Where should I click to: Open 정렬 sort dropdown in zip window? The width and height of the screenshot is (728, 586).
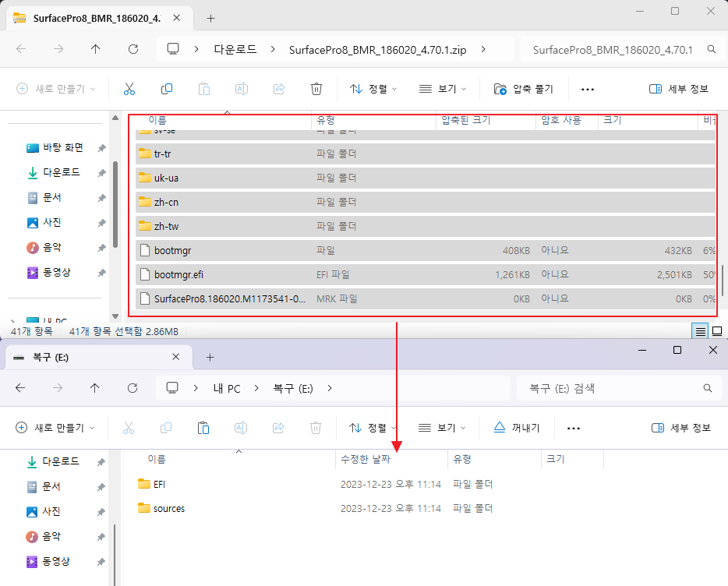pos(373,89)
